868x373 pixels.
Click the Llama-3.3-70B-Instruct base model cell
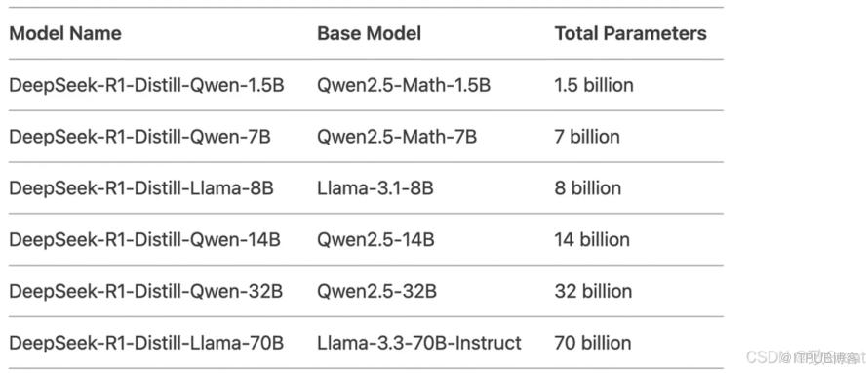419,343
